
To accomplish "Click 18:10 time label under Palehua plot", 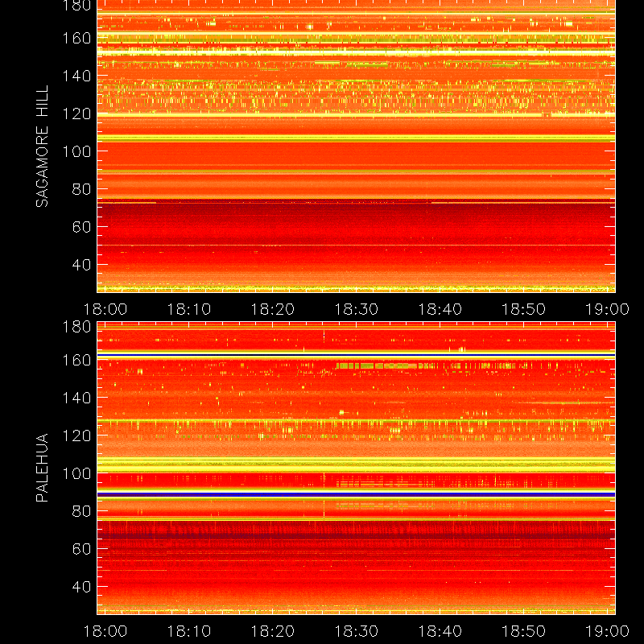I will point(188,631).
